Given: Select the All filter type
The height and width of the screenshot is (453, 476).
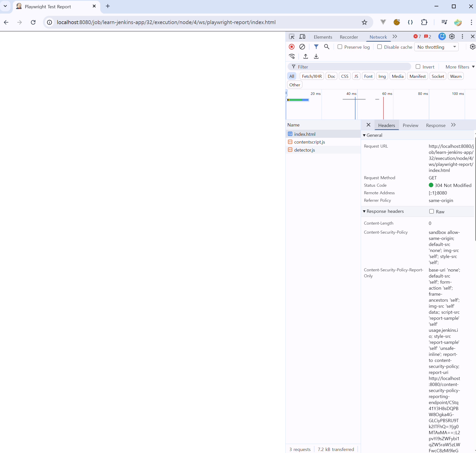Looking at the screenshot, I should point(292,76).
